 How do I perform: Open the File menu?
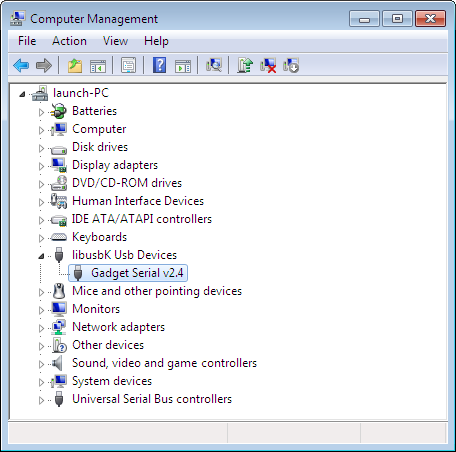[27, 41]
